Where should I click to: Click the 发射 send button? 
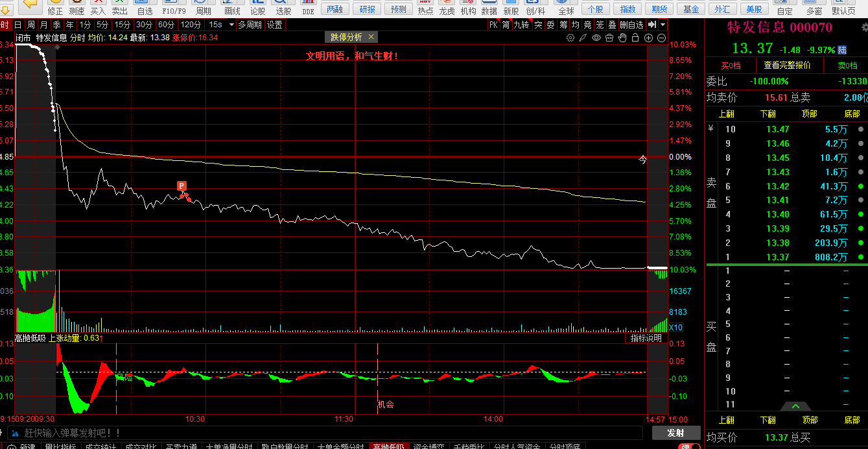(x=675, y=433)
